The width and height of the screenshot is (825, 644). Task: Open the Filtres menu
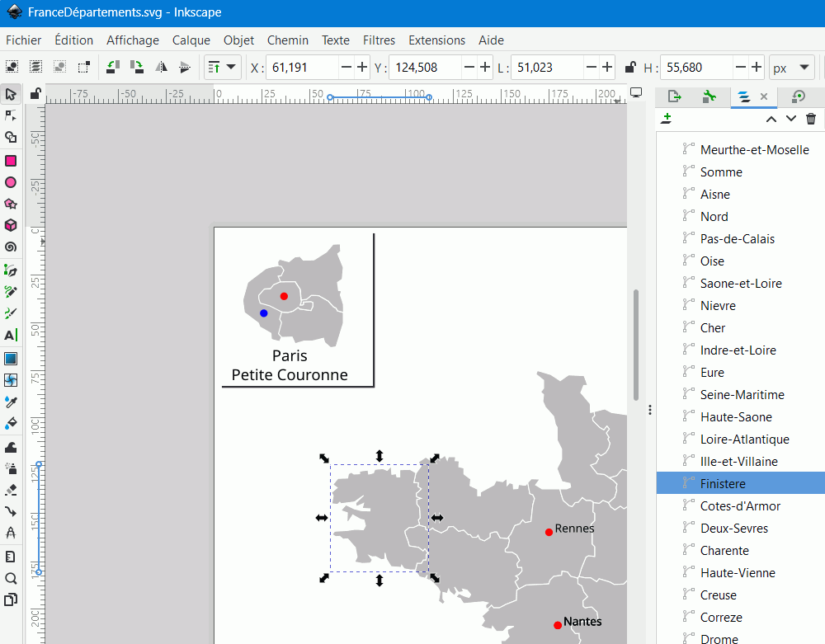(379, 40)
